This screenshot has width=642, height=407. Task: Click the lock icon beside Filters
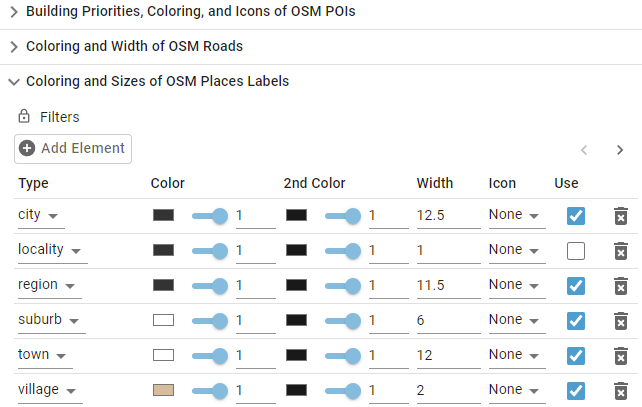click(x=25, y=117)
